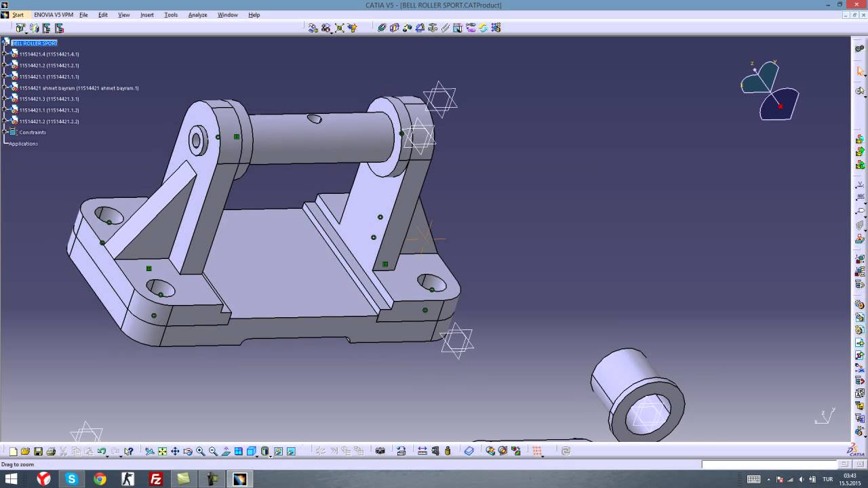Viewport: 868px width, 488px height.
Task: Select the Applications tree item
Action: [23, 144]
